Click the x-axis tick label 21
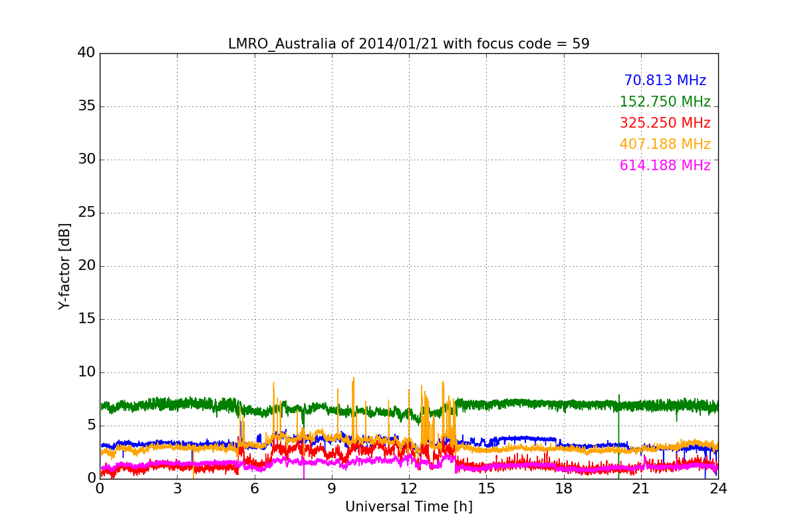Image resolution: width=798 pixels, height=532 pixels. [x=640, y=488]
